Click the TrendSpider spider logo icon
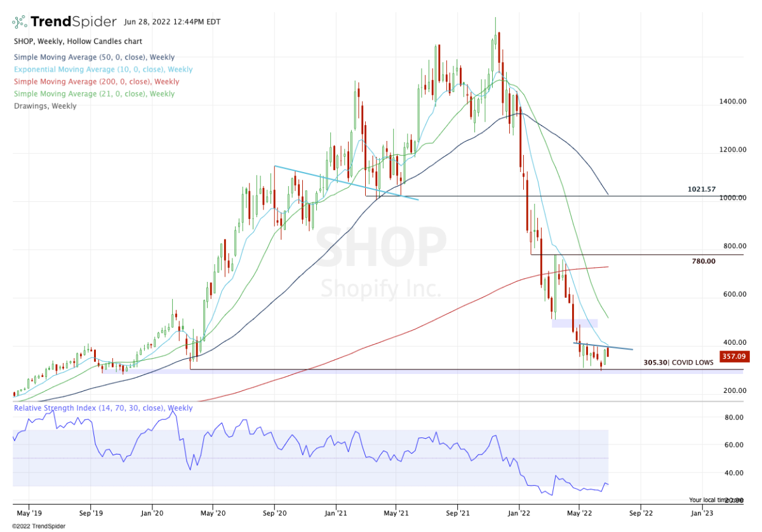 point(20,22)
